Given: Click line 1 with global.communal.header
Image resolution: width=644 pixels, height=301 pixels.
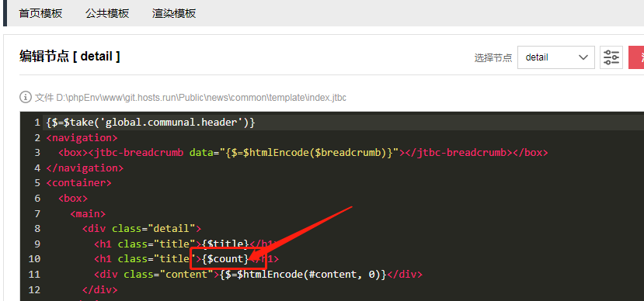Looking at the screenshot, I should (151, 123).
